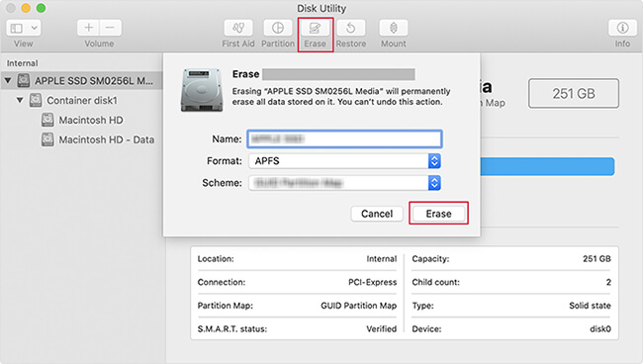This screenshot has height=364, width=643.
Task: Open the View sidebar options button
Action: (24, 28)
